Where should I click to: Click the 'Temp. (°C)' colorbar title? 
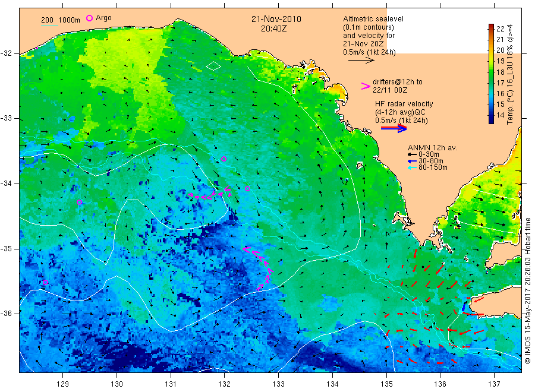(x=510, y=106)
